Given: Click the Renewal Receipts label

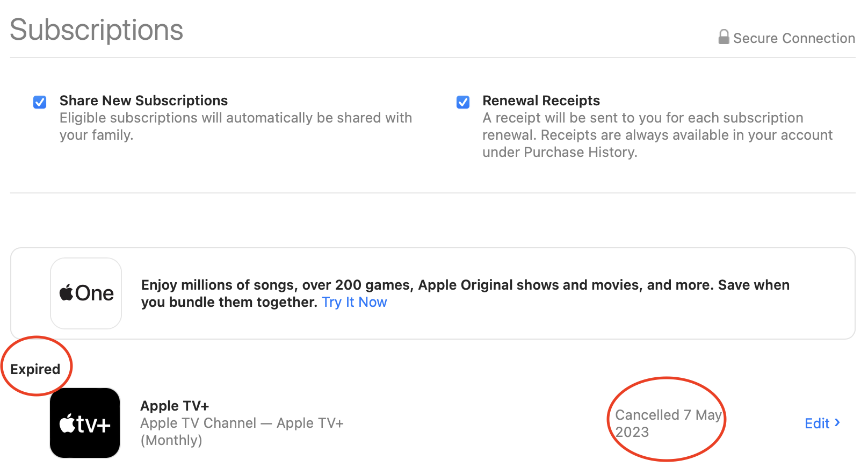Looking at the screenshot, I should coord(541,100).
